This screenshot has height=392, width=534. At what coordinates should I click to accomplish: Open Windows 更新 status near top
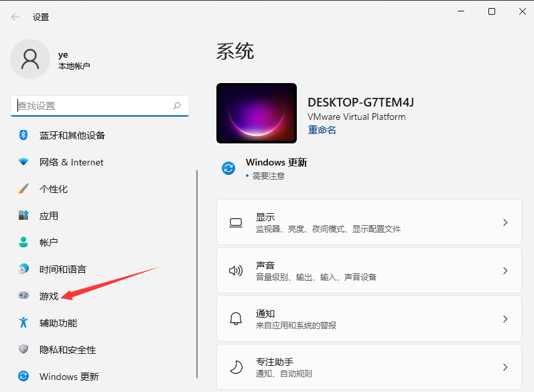275,163
